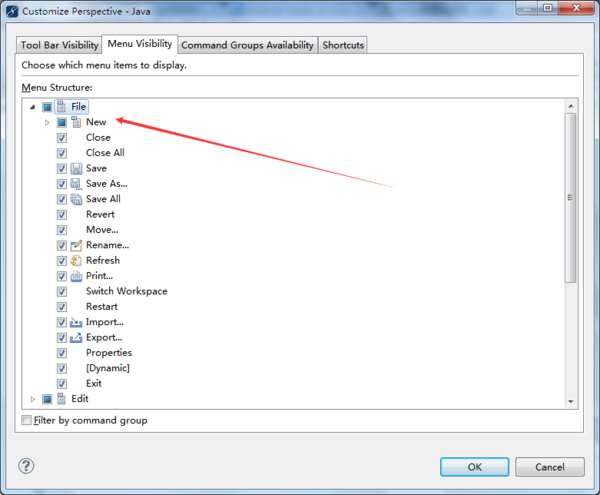600x495 pixels.
Task: Select the Exit row text
Action: point(94,383)
